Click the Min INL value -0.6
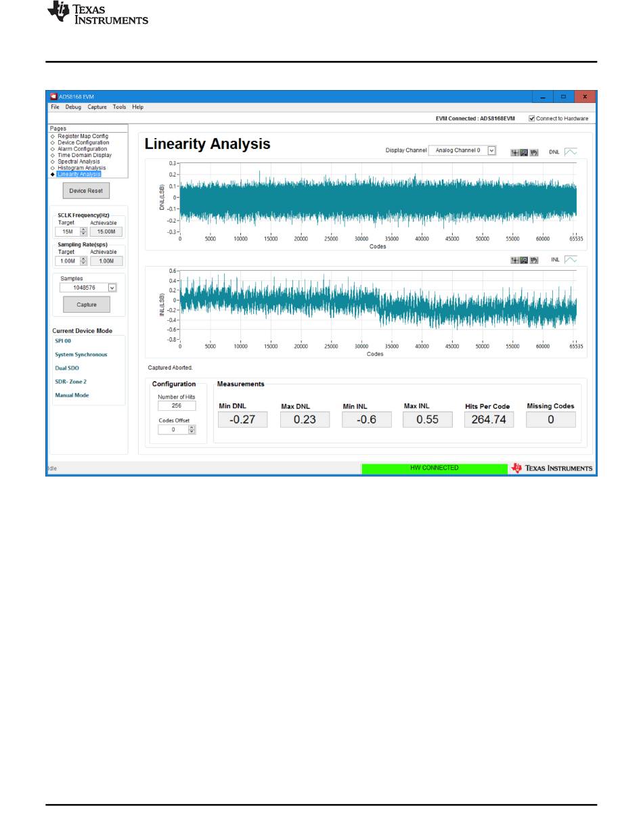 366,420
